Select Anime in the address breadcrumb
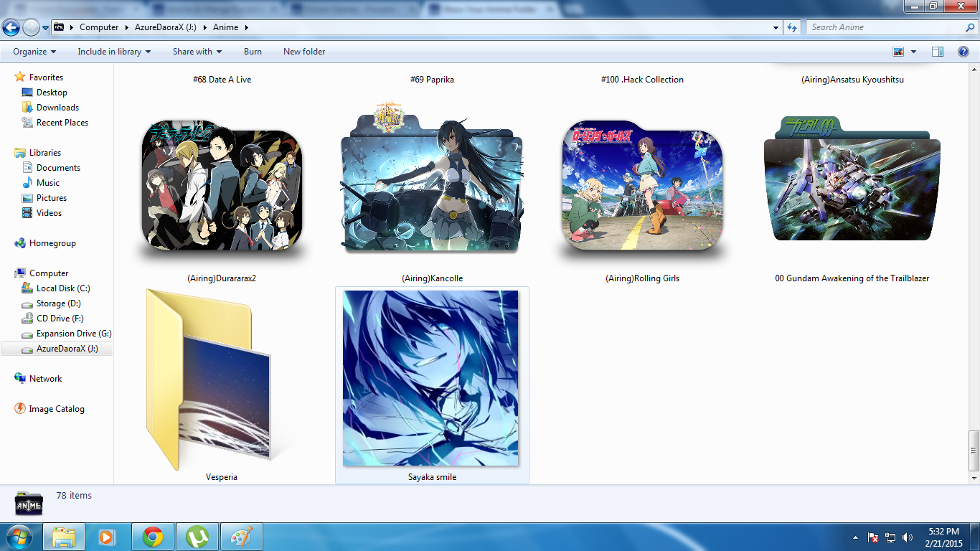 [x=225, y=27]
